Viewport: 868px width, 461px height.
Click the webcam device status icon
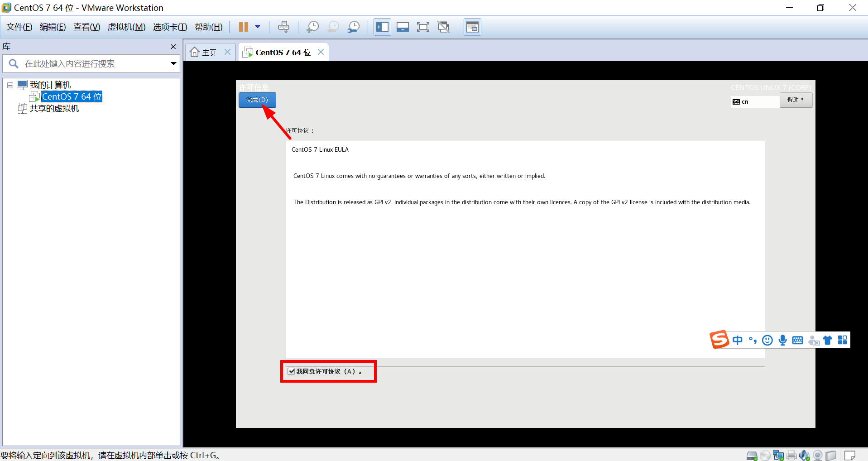pyautogui.click(x=818, y=456)
